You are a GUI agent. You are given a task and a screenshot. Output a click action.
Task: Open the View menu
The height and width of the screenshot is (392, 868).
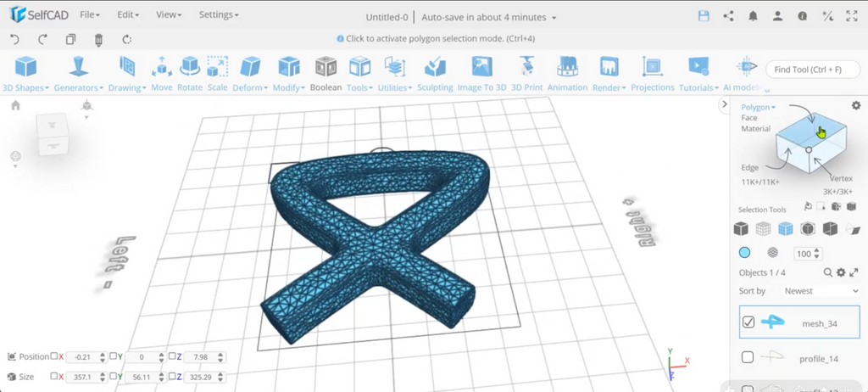(x=169, y=15)
